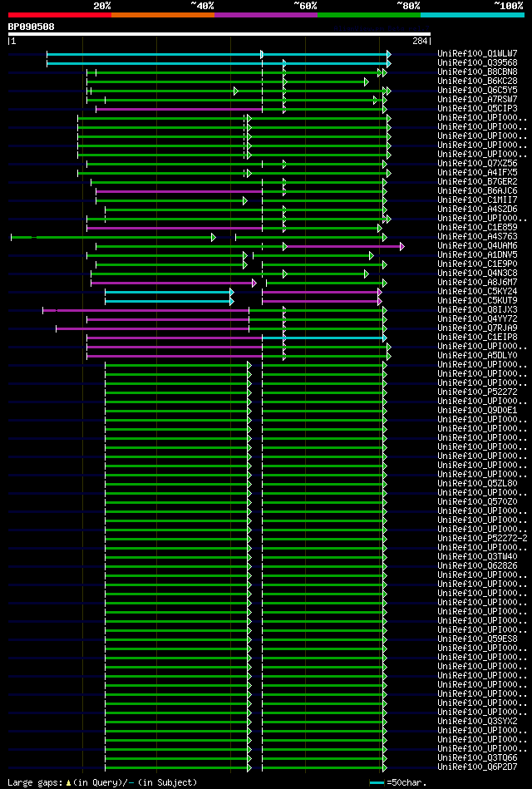The height and width of the screenshot is (789, 532).
Task: Open the UniRef100_Q570Z0 hit
Action: [x=477, y=502]
